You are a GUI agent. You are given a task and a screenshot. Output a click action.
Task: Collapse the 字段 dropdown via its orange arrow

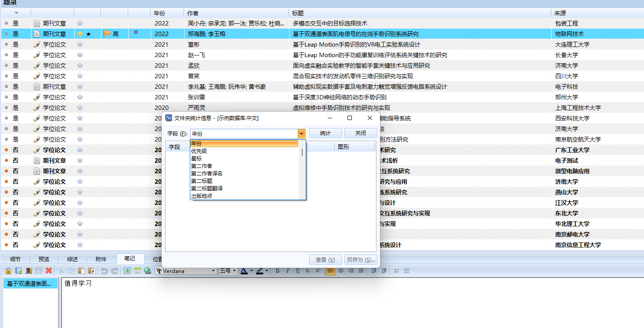click(301, 134)
